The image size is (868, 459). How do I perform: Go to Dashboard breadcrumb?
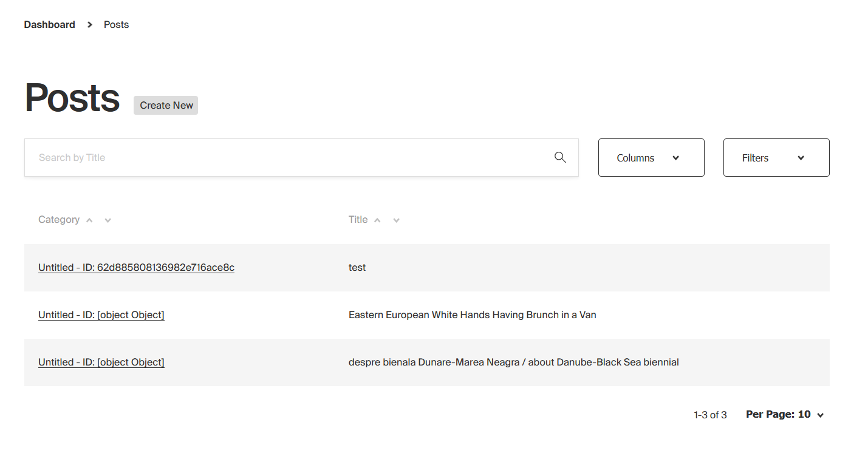pos(50,25)
